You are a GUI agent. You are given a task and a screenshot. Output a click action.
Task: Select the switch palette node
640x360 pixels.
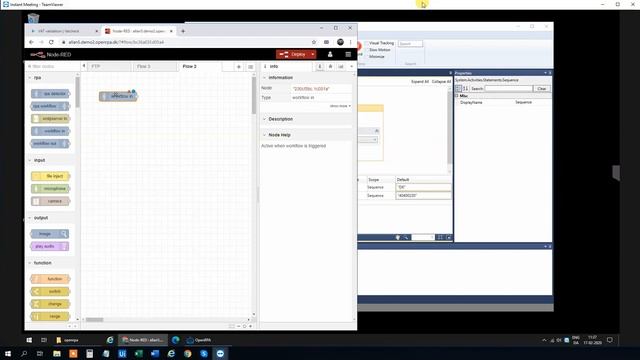click(x=50, y=291)
